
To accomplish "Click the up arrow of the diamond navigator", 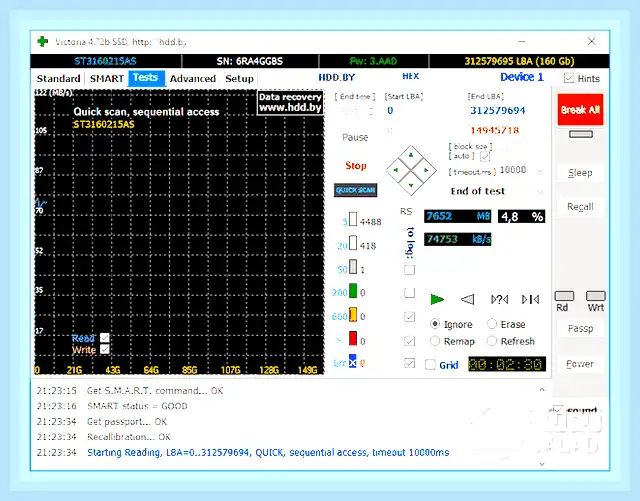I will coord(411,155).
